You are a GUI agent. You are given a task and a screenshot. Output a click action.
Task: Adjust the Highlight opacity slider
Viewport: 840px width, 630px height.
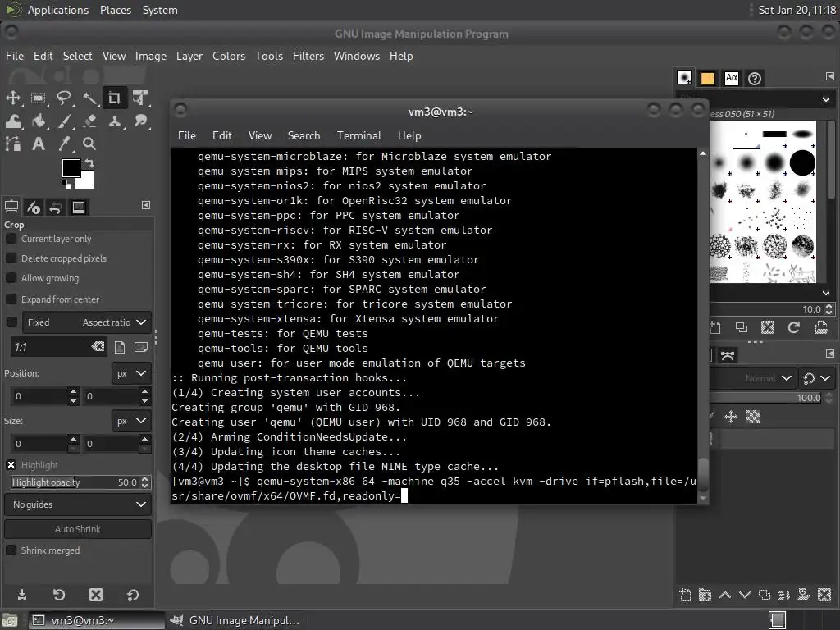(x=75, y=482)
